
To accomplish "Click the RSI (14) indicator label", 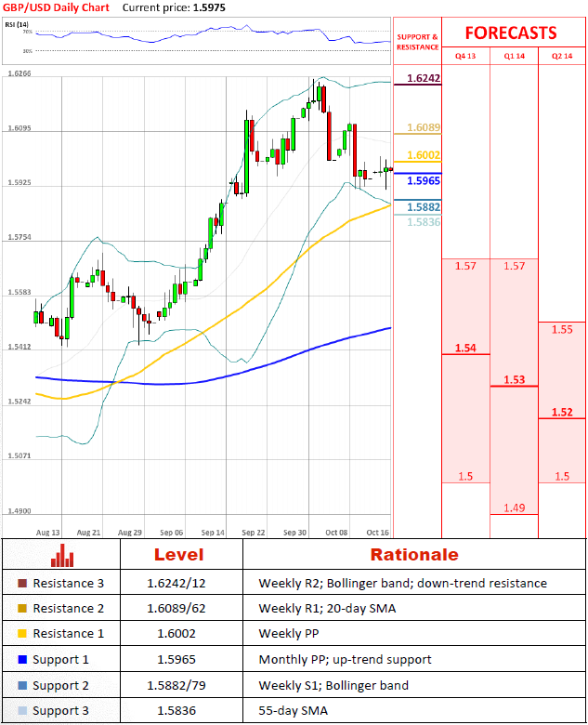I will pos(17,24).
